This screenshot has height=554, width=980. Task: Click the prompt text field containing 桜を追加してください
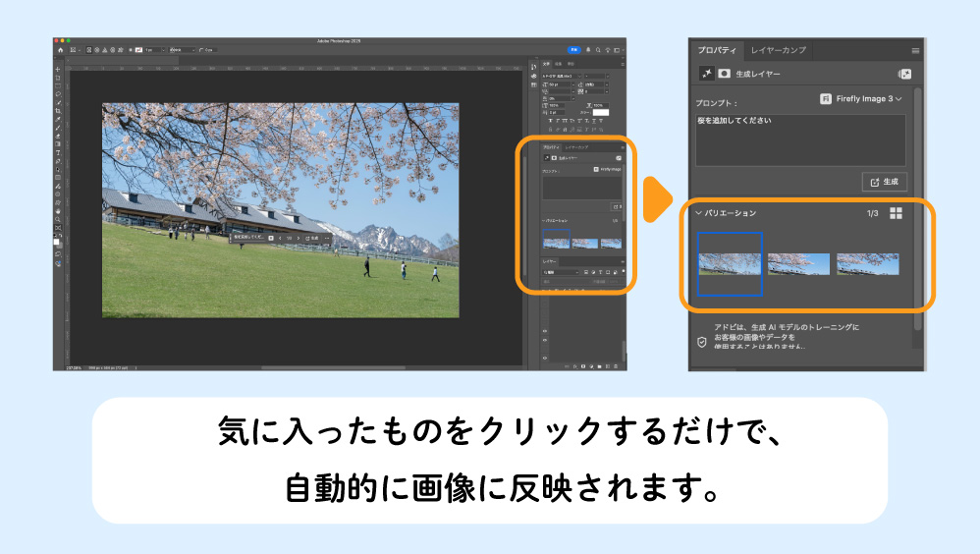(x=800, y=139)
